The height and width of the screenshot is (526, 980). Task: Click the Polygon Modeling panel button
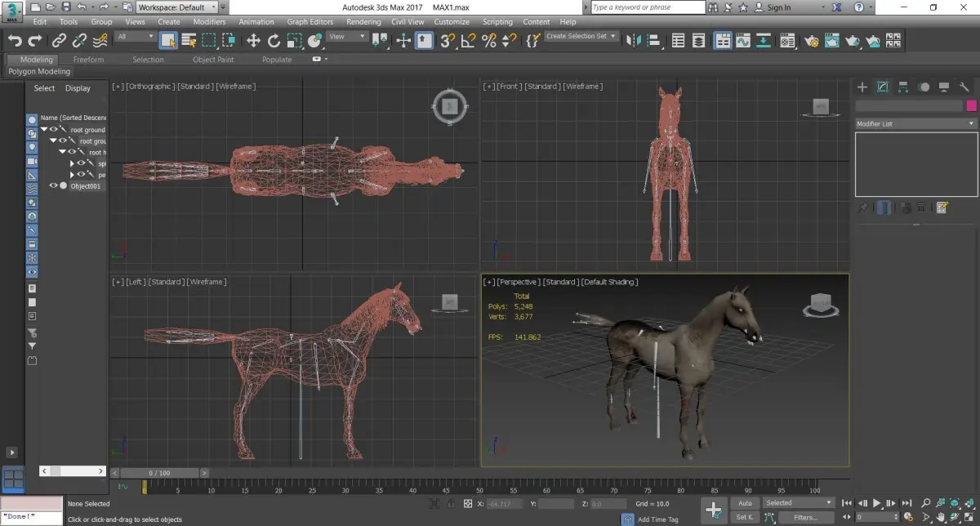click(x=39, y=72)
